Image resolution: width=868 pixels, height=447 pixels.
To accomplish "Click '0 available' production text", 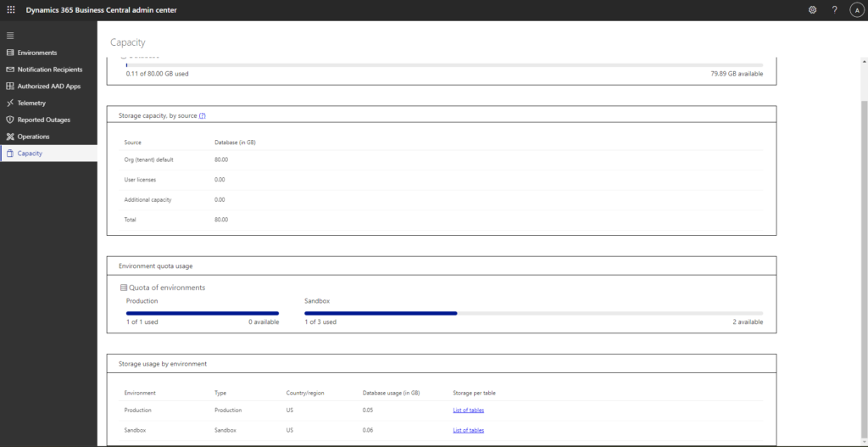I will [x=264, y=321].
